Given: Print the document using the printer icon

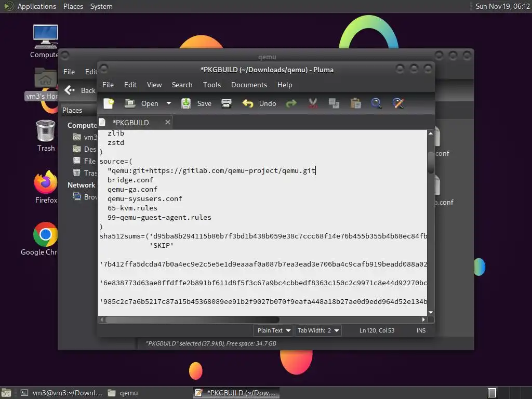Looking at the screenshot, I should tap(227, 103).
